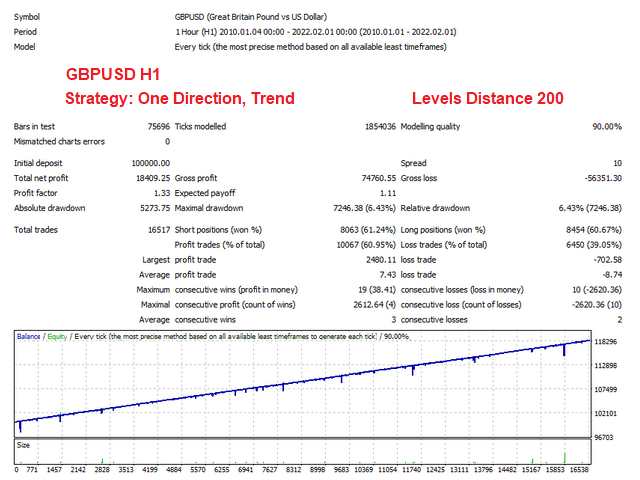The height and width of the screenshot is (480, 640).
Task: Click the Total net profit value 18409.25
Action: click(x=153, y=178)
